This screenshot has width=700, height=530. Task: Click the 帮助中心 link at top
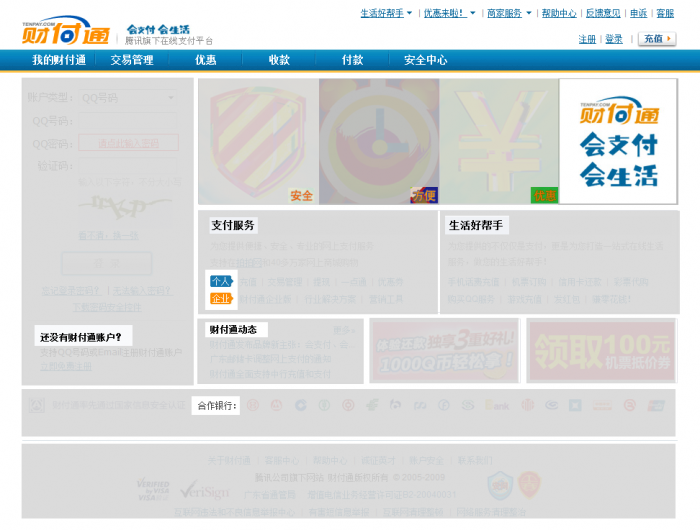tap(559, 13)
